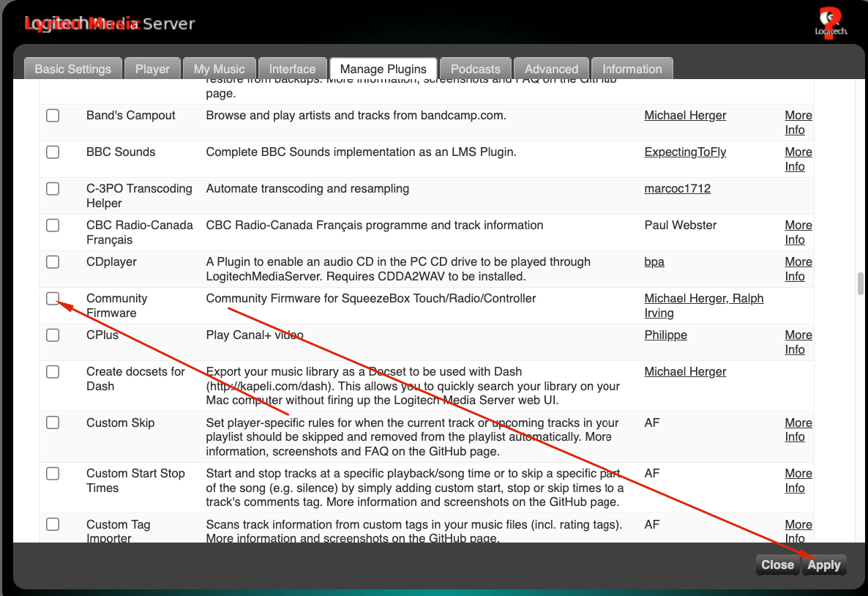Go to the Podcasts tab
The height and width of the screenshot is (596, 868).
(x=476, y=69)
